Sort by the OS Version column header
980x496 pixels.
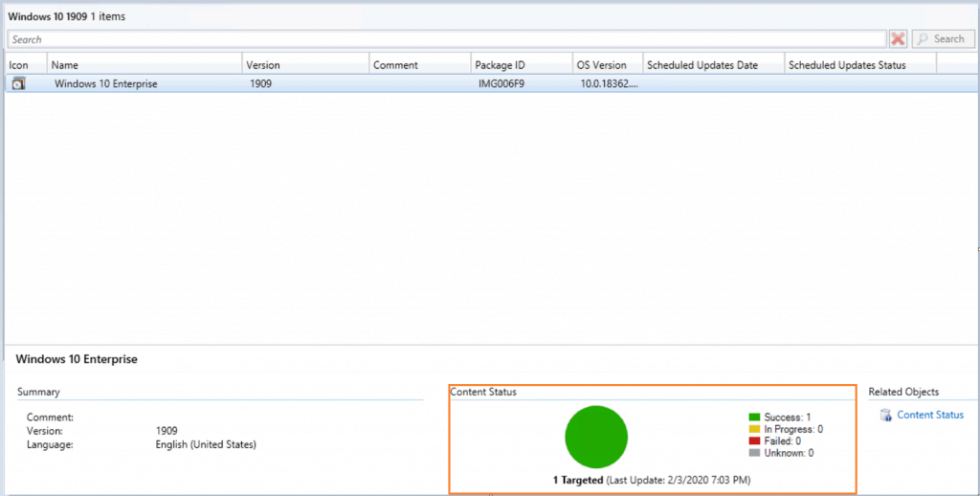click(x=608, y=65)
